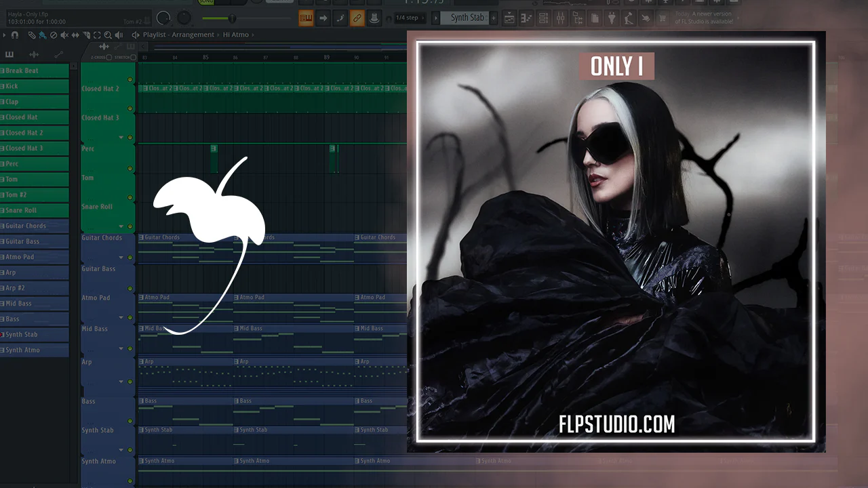This screenshot has height=488, width=868.
Task: Collapse the Snare Roll track group
Action: pyautogui.click(x=121, y=226)
